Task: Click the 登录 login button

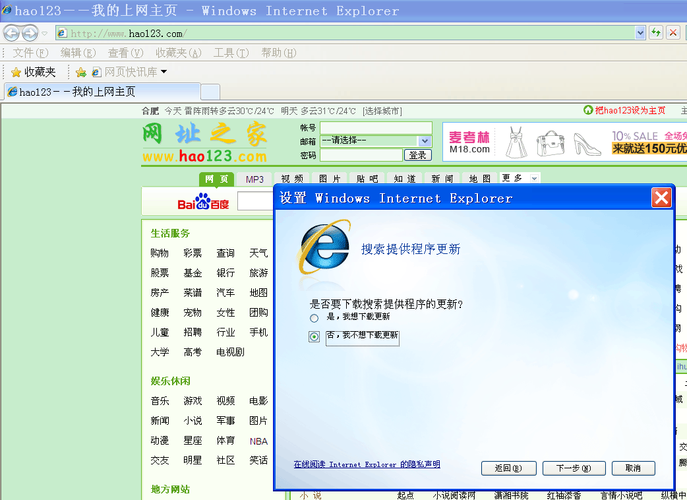Action: (418, 155)
